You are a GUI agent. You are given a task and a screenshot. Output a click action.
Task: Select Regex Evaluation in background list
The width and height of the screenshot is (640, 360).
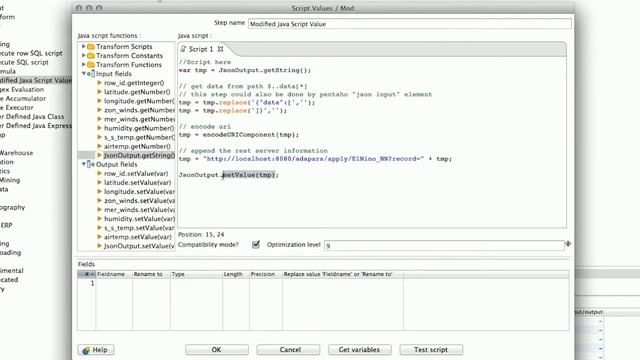click(22, 89)
